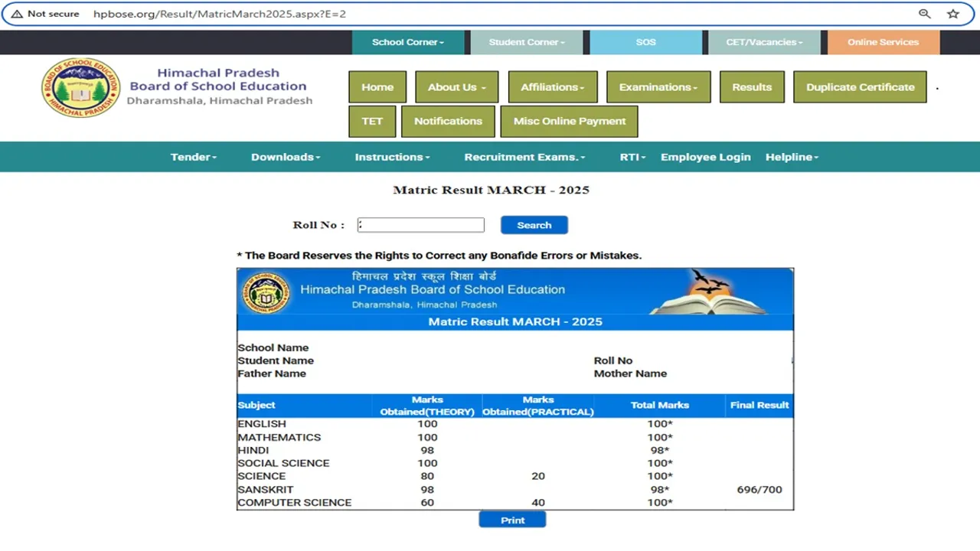Click Computer Science practical marks 40
Viewport: 980px width, 551px height.
tap(538, 502)
